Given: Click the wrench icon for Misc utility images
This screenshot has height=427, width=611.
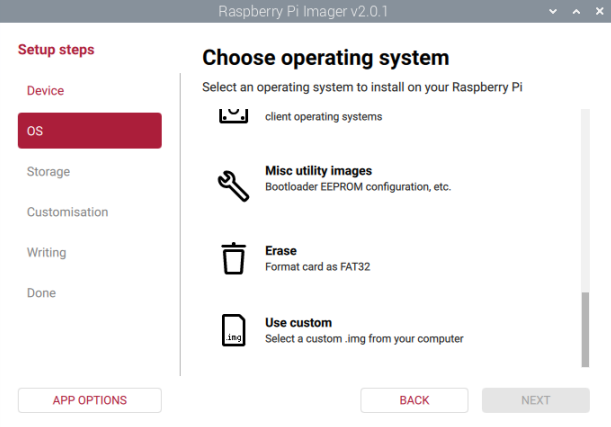Looking at the screenshot, I should (232, 185).
